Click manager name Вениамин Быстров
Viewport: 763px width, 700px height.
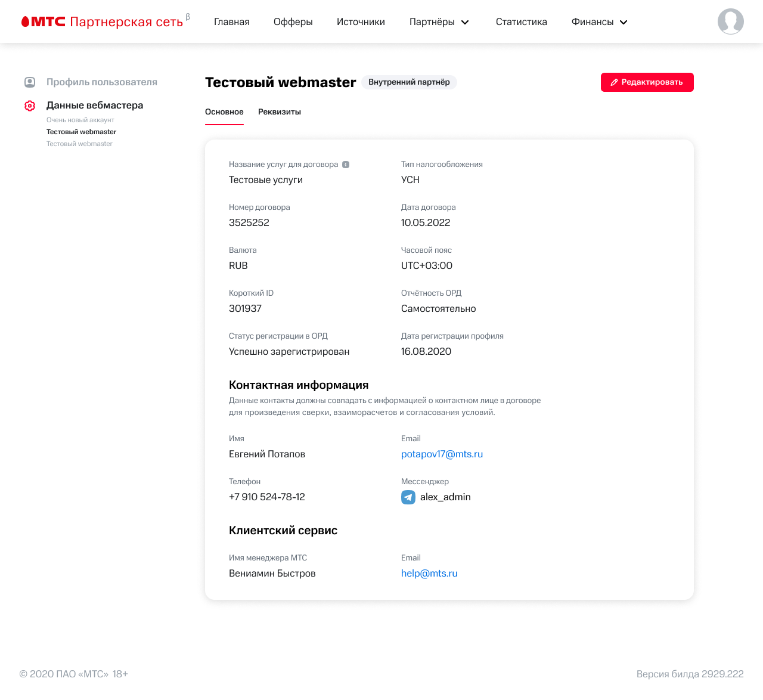(x=272, y=574)
